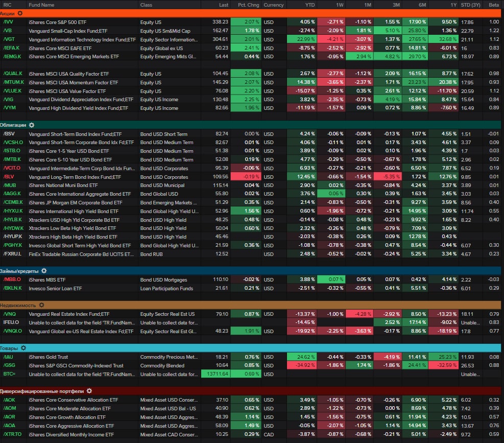This screenshot has width=504, height=443.
Task: Open the /HYXU.K RIC link
Action: [13, 211]
